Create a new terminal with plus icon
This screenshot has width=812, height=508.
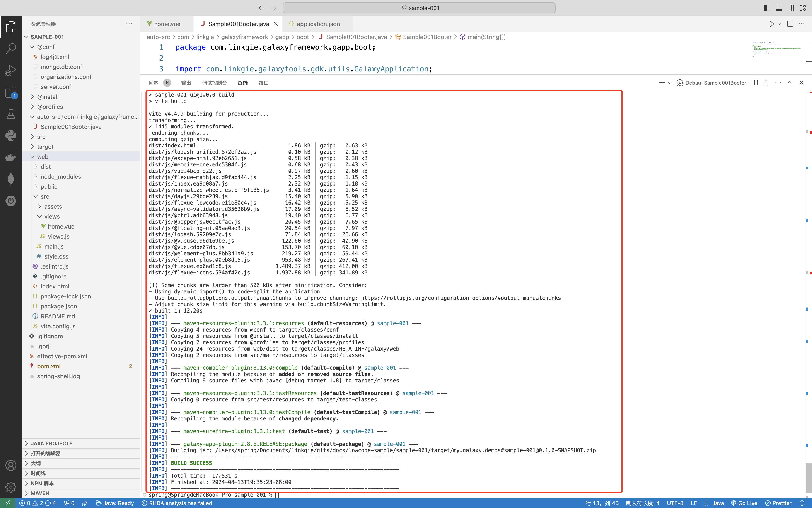pos(662,83)
